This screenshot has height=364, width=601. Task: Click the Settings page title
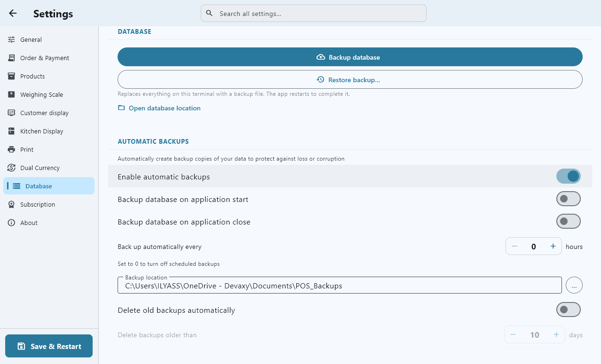tap(53, 14)
